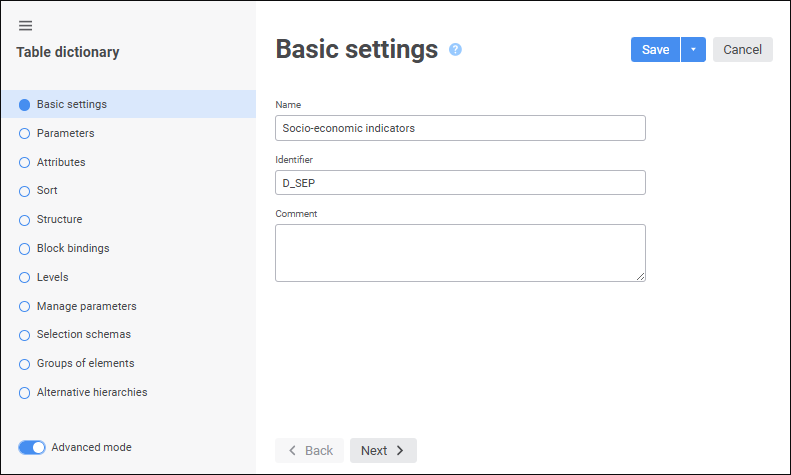The height and width of the screenshot is (475, 791).
Task: Open the Attributes section
Action: 61,162
